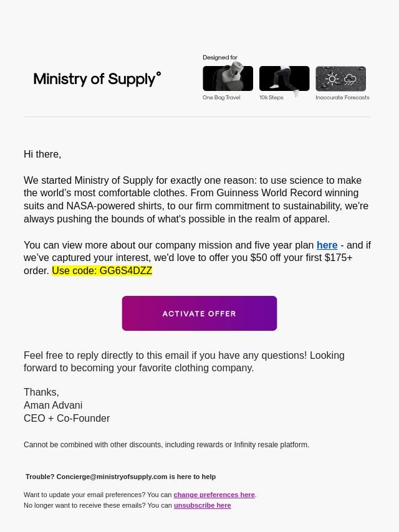
Task: Click the Ministry of Supply logo
Action: (97, 79)
